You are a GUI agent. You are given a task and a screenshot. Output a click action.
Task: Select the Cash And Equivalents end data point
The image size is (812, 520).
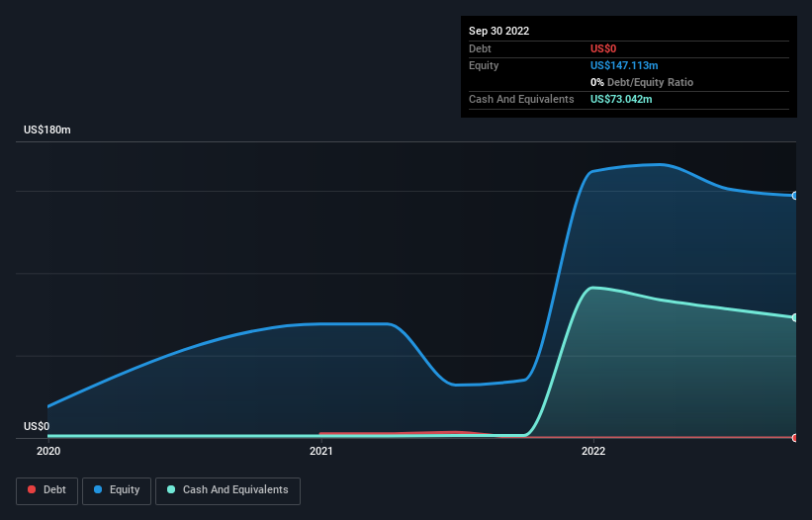(795, 317)
